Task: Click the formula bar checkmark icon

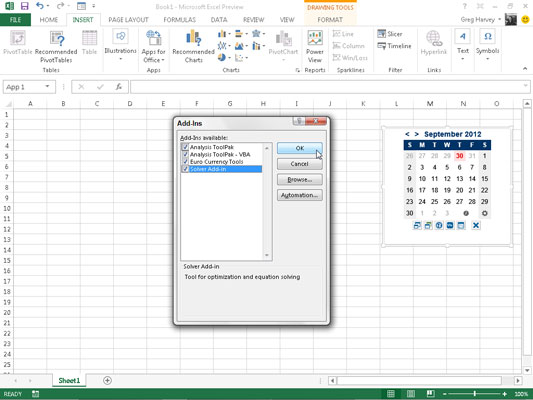Action: (100, 87)
